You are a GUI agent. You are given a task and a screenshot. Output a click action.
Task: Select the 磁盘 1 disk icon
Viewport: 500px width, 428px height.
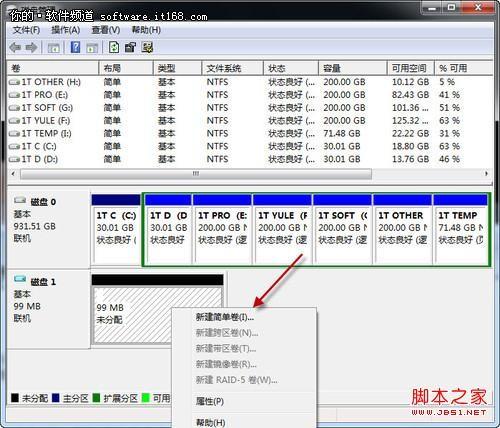click(20, 279)
